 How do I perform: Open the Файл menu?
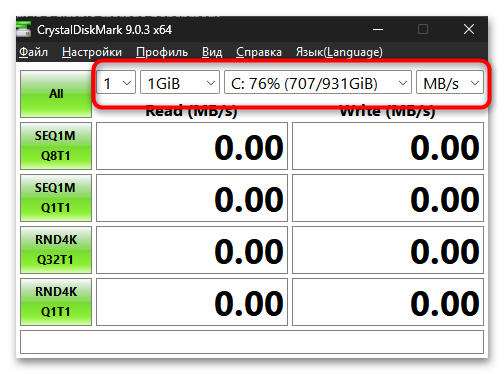click(x=33, y=52)
